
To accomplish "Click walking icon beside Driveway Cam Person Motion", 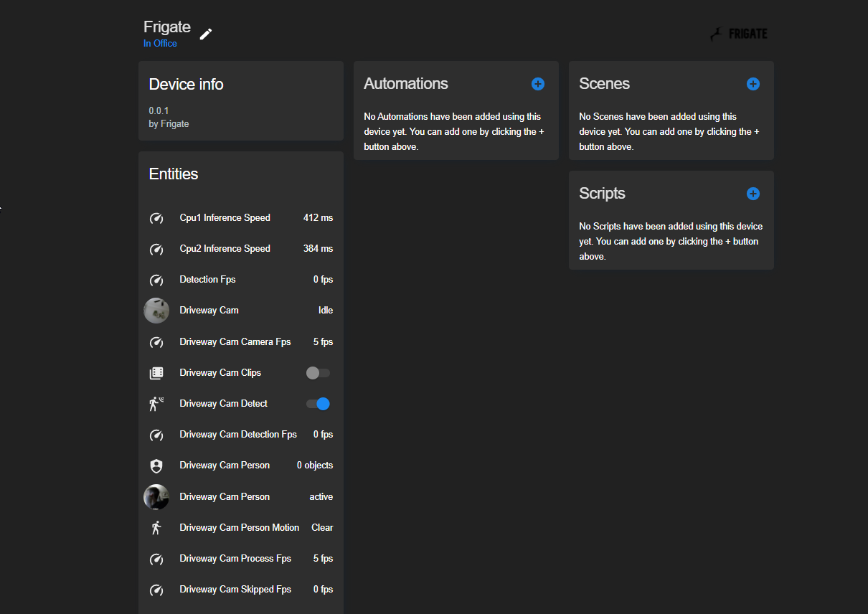I will 156,528.
